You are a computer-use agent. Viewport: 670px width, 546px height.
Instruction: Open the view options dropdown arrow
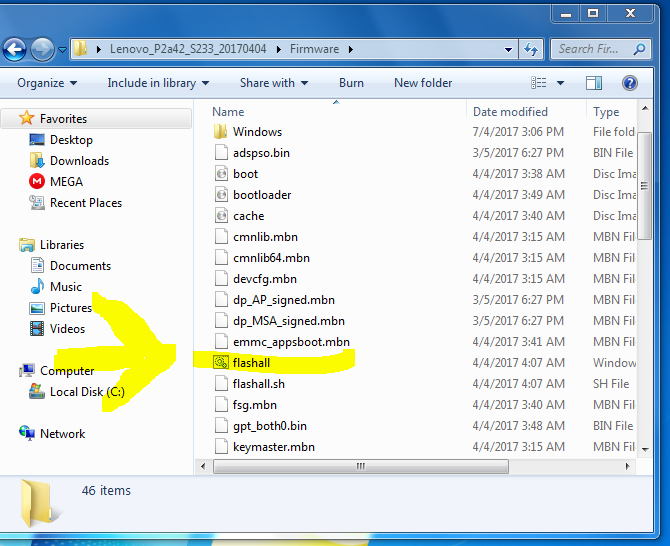560,83
